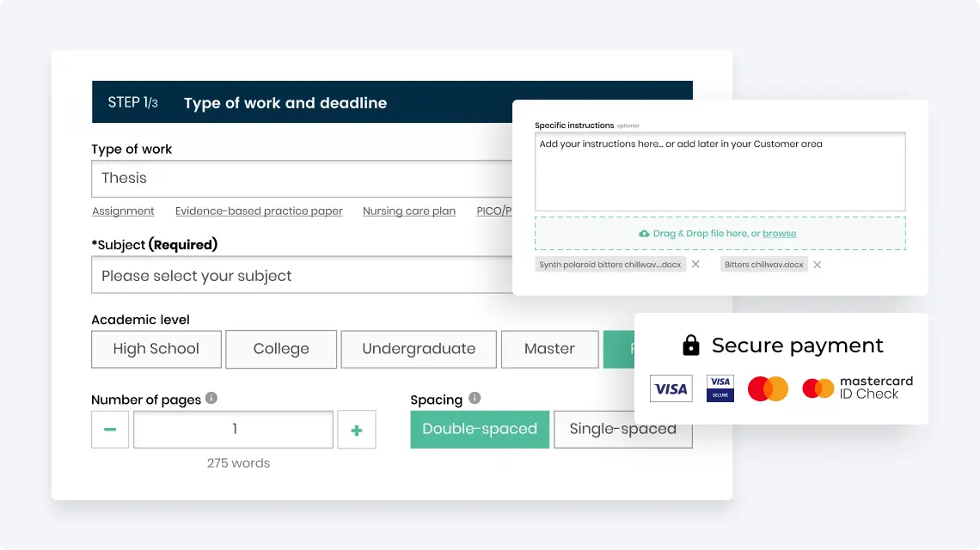Click the minus icon to decrease pages
The image size is (980, 550).
(x=110, y=430)
